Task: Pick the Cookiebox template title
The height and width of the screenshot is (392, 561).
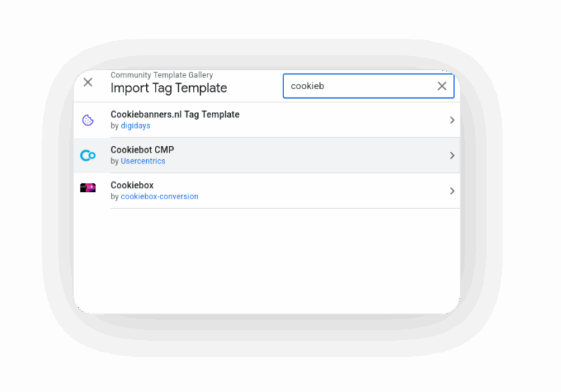Action: (x=132, y=185)
